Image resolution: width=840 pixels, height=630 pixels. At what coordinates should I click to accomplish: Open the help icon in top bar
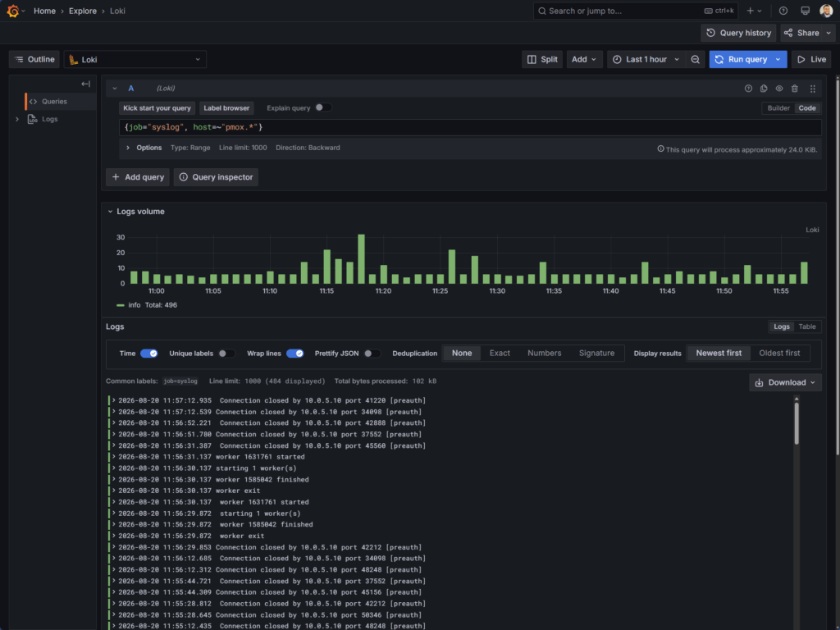(x=783, y=11)
